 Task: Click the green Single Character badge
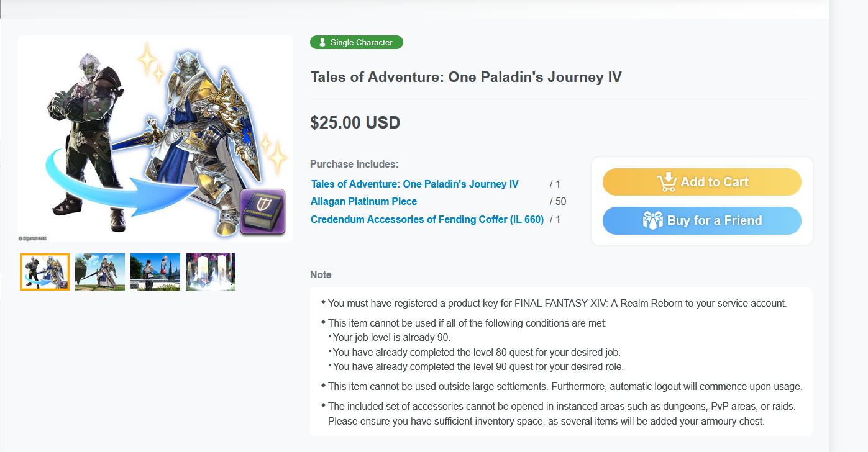357,42
